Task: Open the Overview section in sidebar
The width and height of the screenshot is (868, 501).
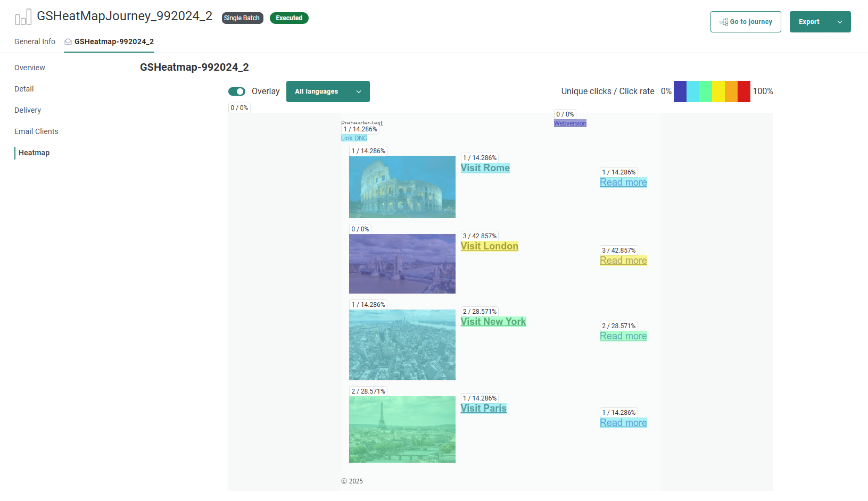Action: click(30, 68)
